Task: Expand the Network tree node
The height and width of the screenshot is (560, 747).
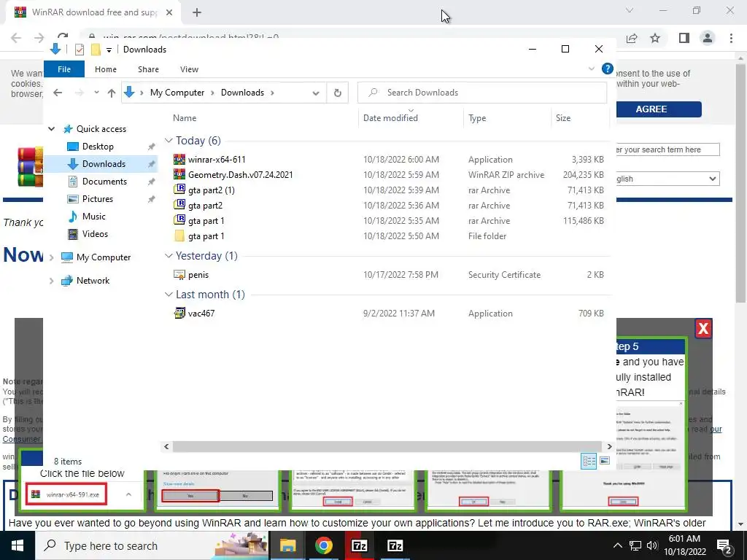Action: point(52,281)
